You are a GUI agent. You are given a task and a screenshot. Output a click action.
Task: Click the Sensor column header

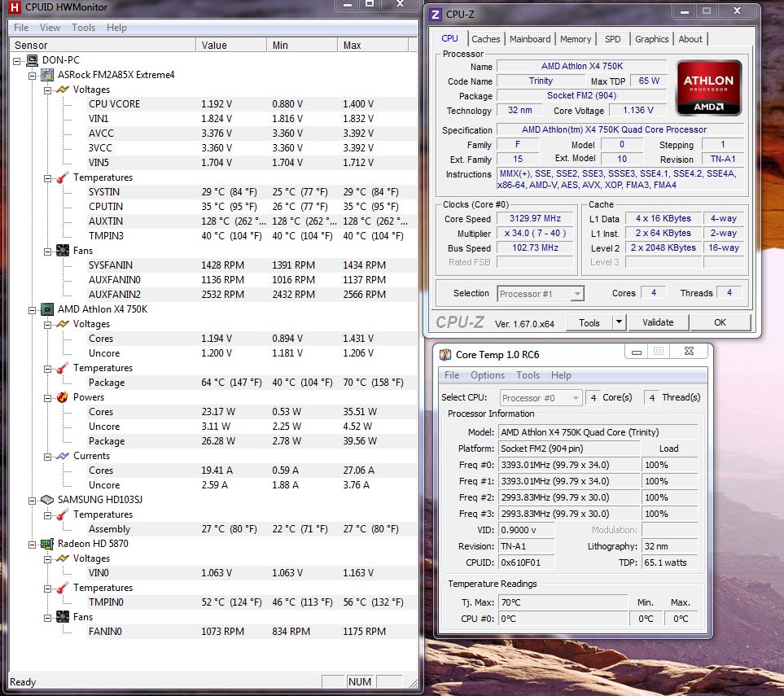click(102, 45)
